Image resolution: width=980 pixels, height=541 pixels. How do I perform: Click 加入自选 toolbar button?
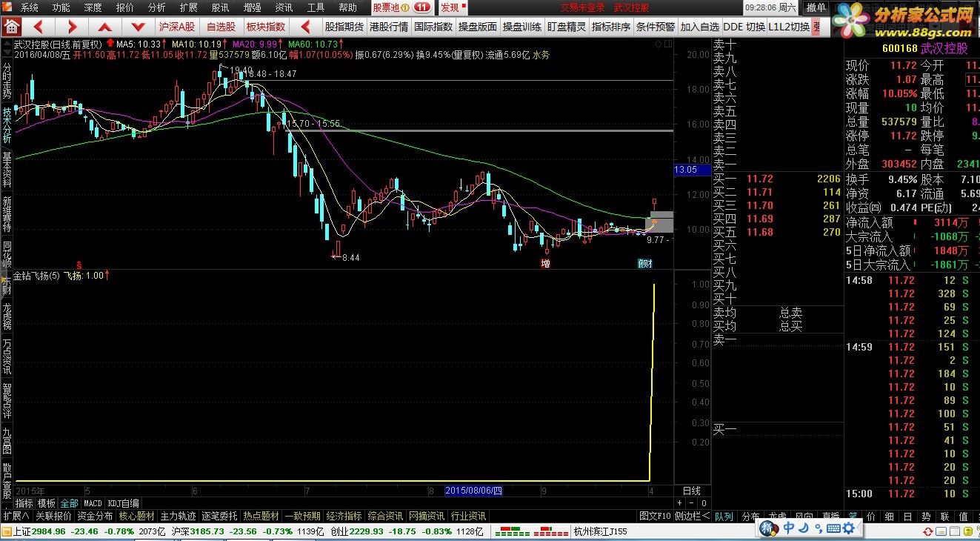700,27
